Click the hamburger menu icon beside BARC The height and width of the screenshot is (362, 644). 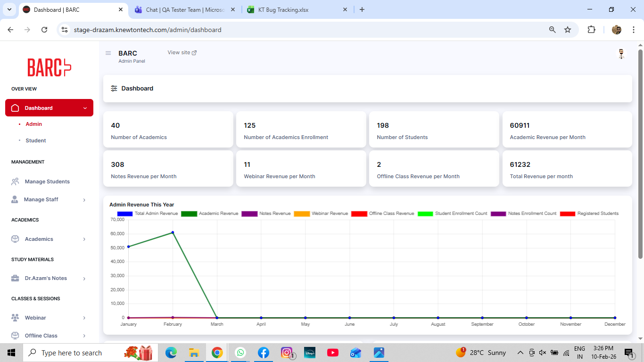108,53
